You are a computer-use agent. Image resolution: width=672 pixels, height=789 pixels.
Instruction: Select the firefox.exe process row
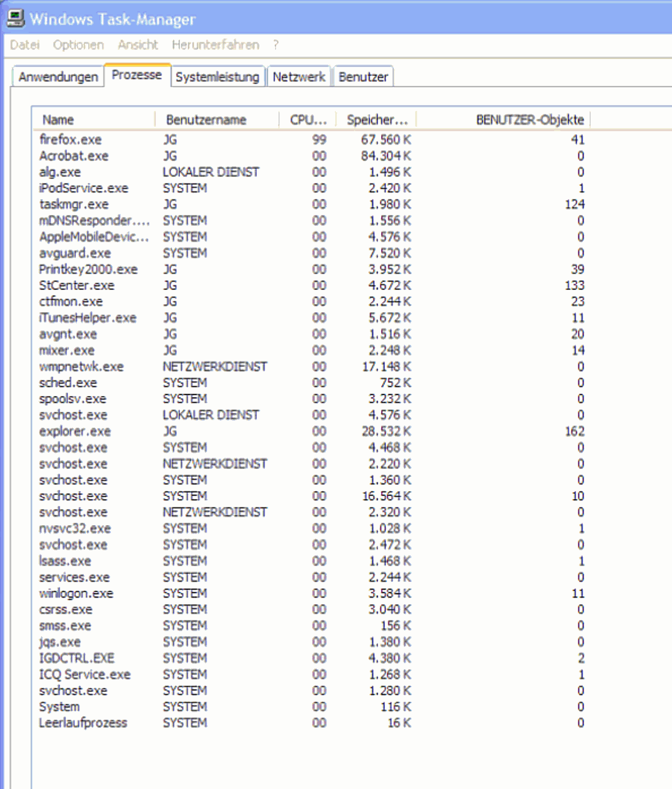(71, 140)
